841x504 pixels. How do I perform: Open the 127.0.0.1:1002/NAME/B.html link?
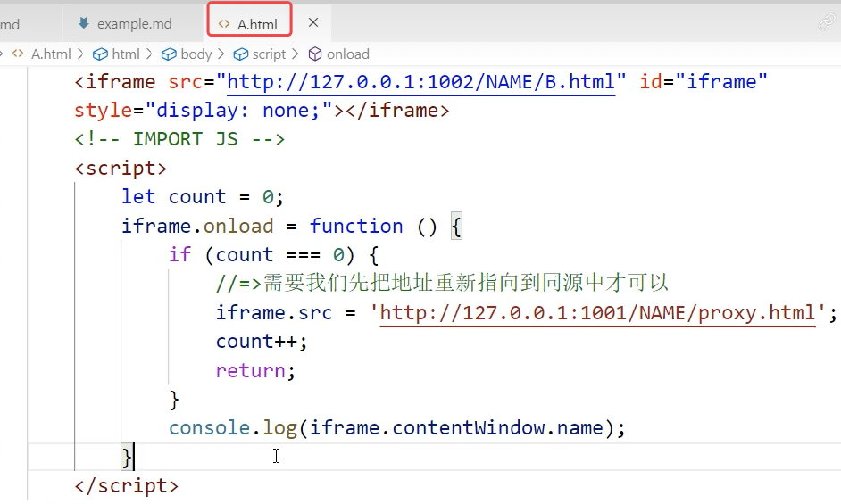coord(421,82)
